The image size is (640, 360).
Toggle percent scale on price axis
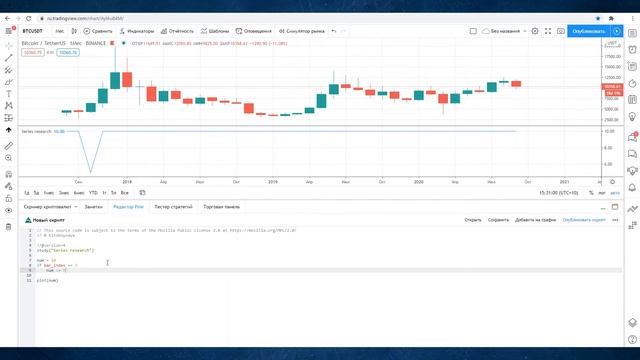point(591,193)
